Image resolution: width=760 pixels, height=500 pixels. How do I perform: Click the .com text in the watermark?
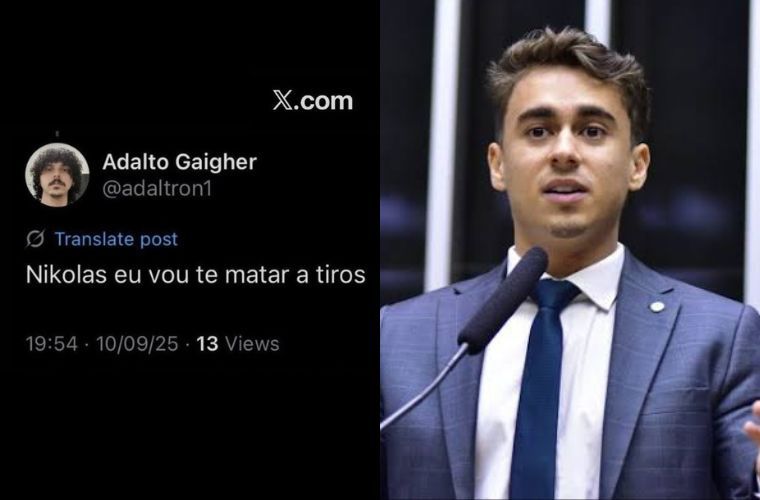pos(323,101)
